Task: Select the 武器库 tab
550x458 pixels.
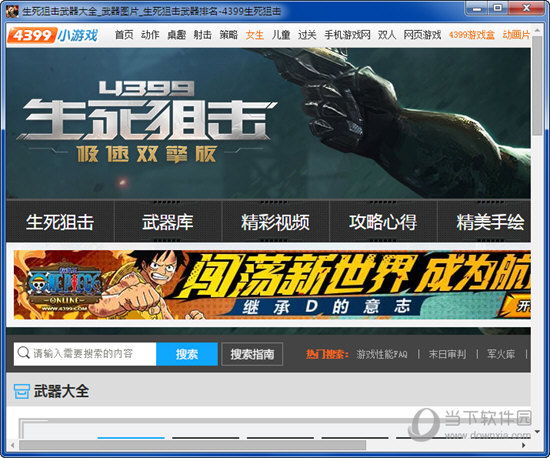Action: pos(168,222)
